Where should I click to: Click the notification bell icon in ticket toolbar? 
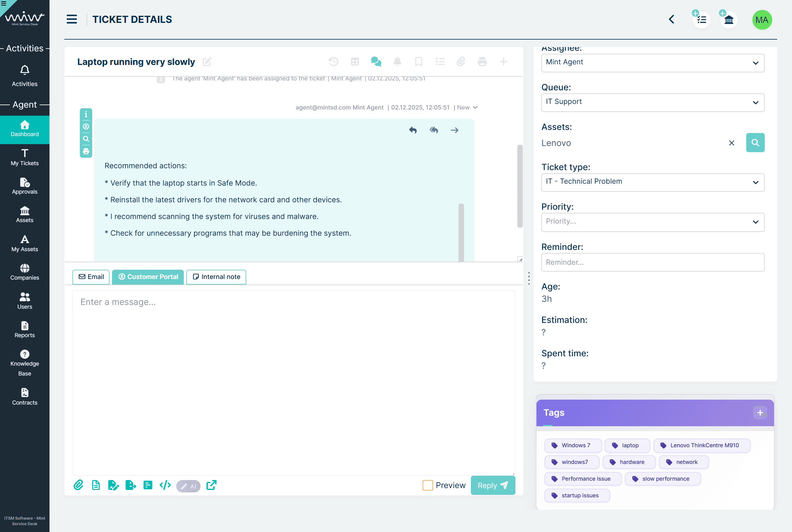tap(397, 62)
